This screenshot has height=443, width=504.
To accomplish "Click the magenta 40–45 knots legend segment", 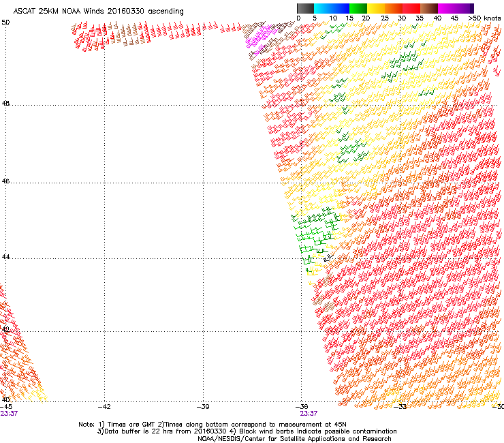I will (447, 8).
